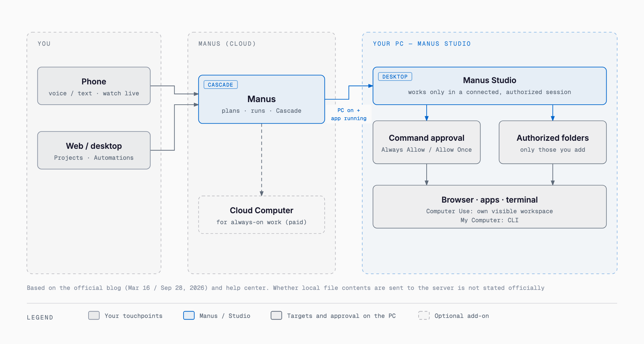Image resolution: width=644 pixels, height=344 pixels.
Task: Click the footnote starting 'Based on the official blog'
Action: click(286, 288)
